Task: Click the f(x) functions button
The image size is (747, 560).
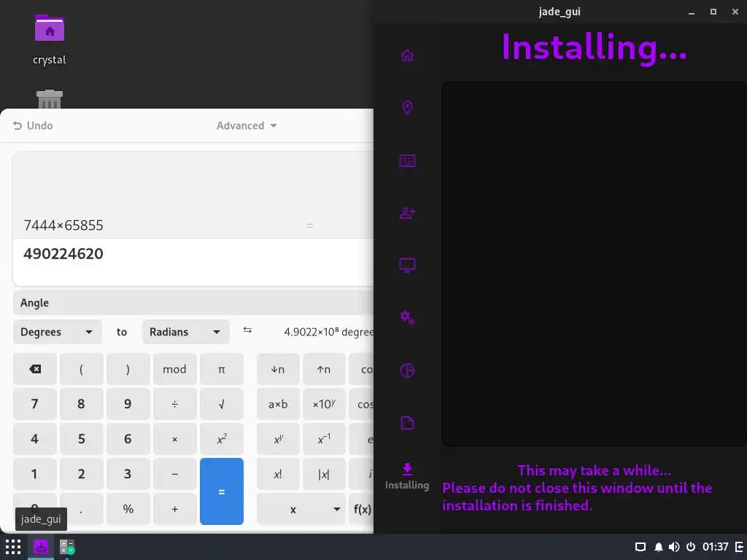Action: coord(362,509)
